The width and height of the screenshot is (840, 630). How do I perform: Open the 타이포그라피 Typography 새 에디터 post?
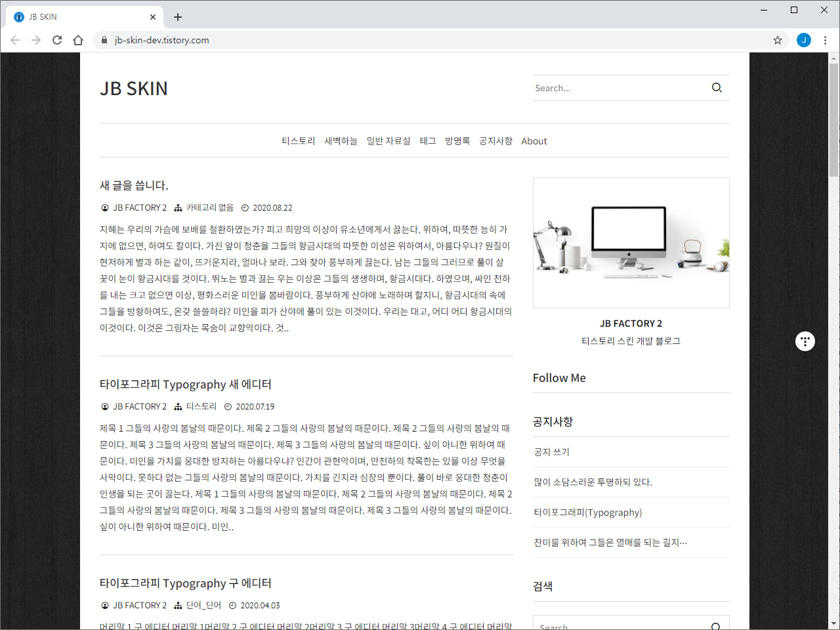pyautogui.click(x=186, y=384)
